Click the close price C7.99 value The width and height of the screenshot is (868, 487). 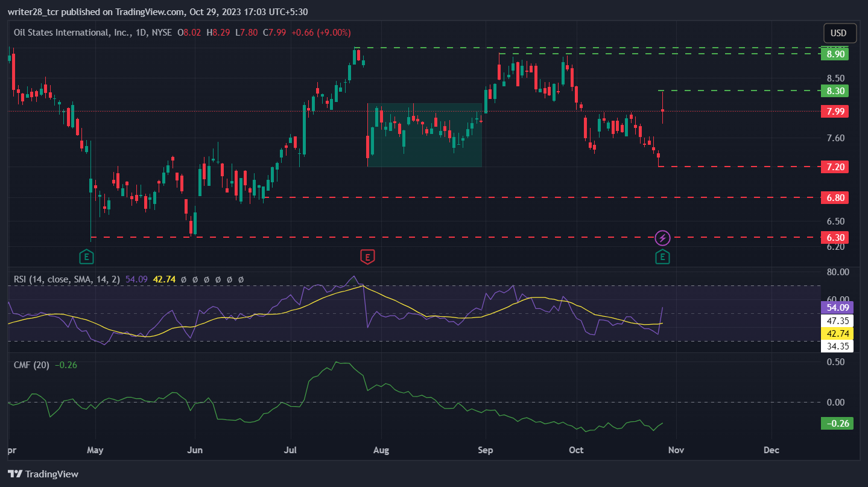point(274,33)
